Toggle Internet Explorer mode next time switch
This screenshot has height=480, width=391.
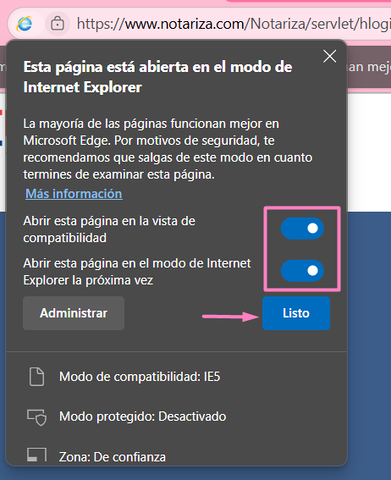click(x=302, y=270)
